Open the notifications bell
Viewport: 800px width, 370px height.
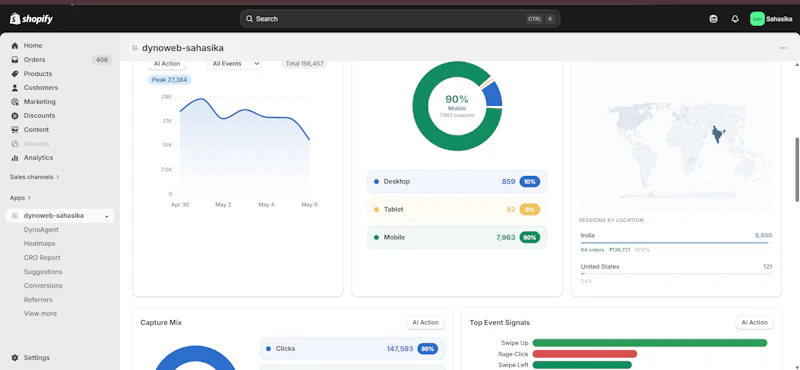pyautogui.click(x=735, y=19)
